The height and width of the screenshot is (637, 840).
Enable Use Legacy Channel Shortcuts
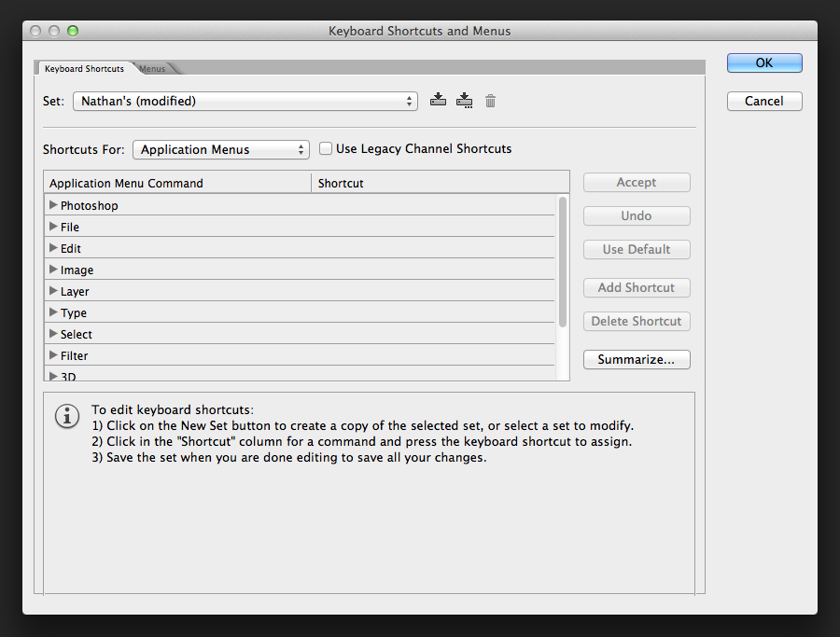pos(326,147)
